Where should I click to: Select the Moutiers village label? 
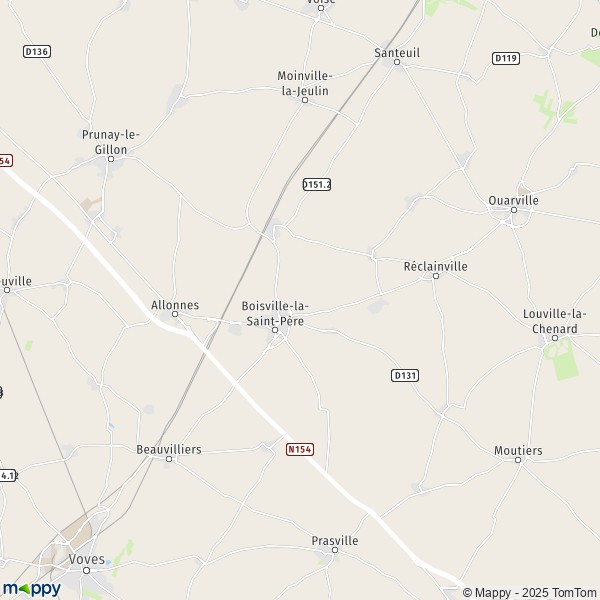(518, 450)
